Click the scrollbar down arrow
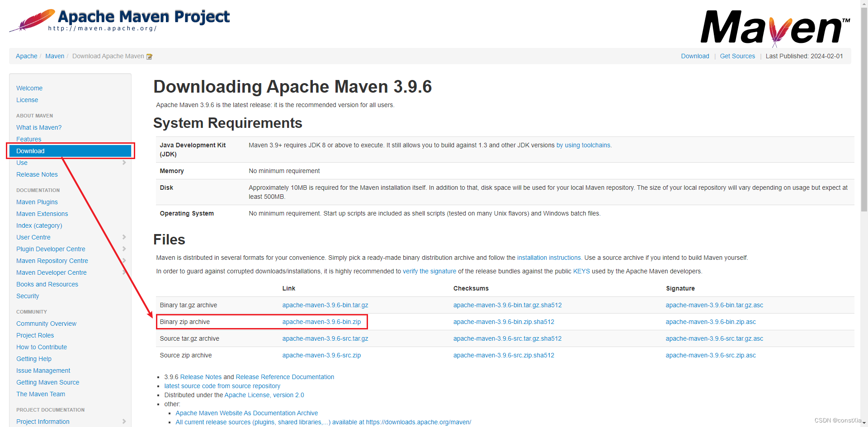Viewport: 868px width, 427px height. pyautogui.click(x=864, y=423)
